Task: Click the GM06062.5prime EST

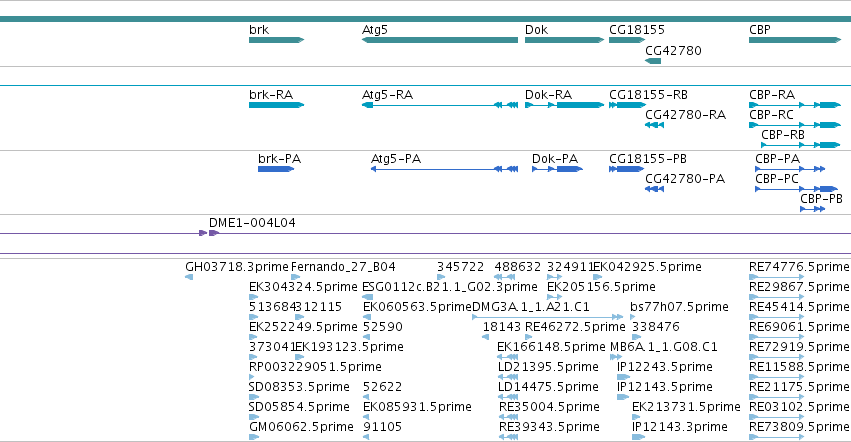Action: pyautogui.click(x=253, y=438)
